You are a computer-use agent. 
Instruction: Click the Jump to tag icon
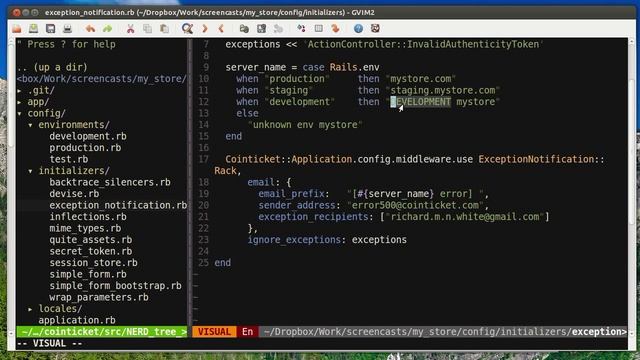coord(336,28)
